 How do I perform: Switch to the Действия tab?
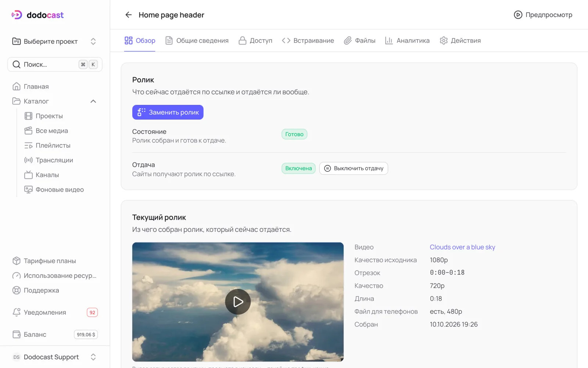click(460, 40)
